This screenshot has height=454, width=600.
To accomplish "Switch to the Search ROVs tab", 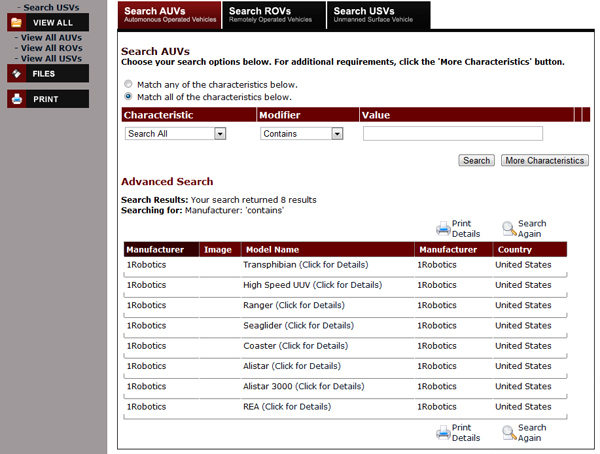I will (274, 15).
